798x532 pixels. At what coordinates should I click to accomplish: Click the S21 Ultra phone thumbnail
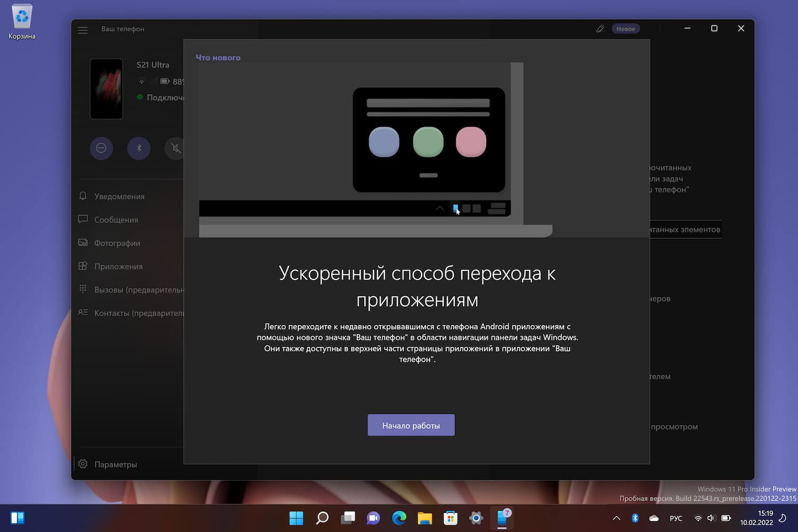pyautogui.click(x=106, y=89)
